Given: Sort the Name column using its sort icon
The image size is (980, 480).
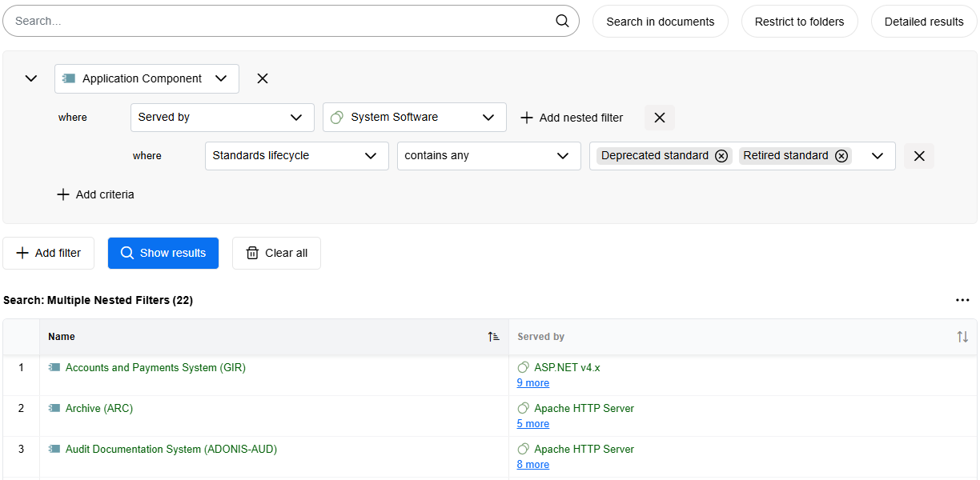Looking at the screenshot, I should [x=494, y=337].
